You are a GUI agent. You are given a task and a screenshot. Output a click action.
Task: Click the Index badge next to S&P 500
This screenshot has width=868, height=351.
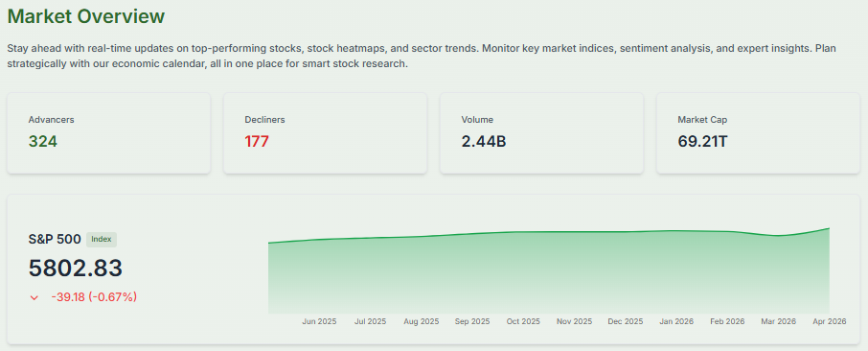(102, 240)
